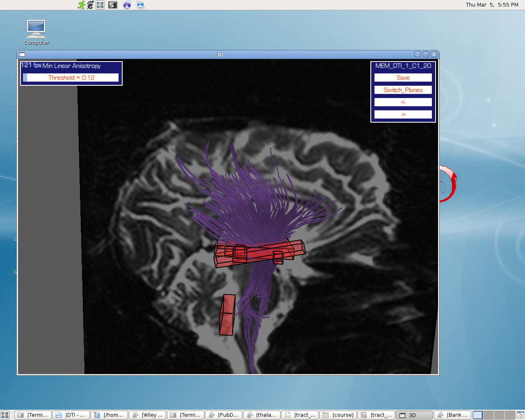Viewport: 525px width, 420px height.
Task: Open the [course] folder taskbar entry
Action: [338, 415]
